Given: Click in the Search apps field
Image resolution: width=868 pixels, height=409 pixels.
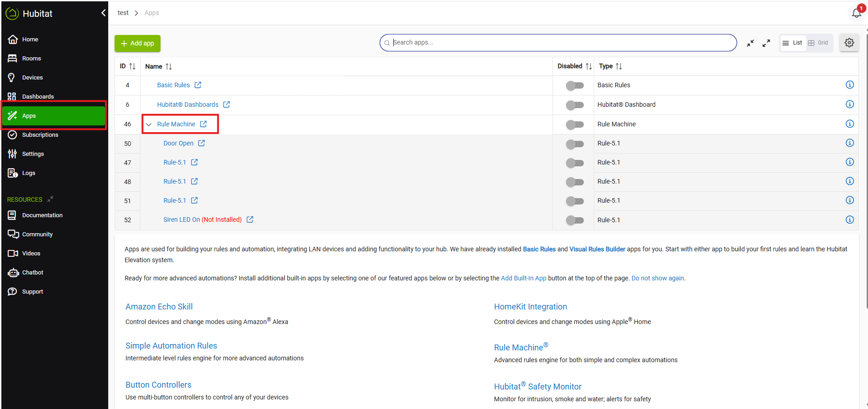Looking at the screenshot, I should pyautogui.click(x=559, y=43).
